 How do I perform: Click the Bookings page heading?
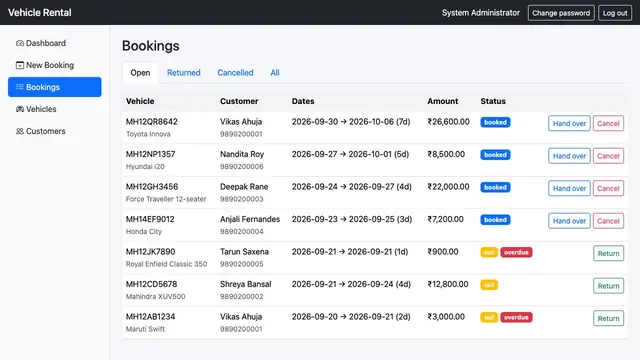coord(151,46)
